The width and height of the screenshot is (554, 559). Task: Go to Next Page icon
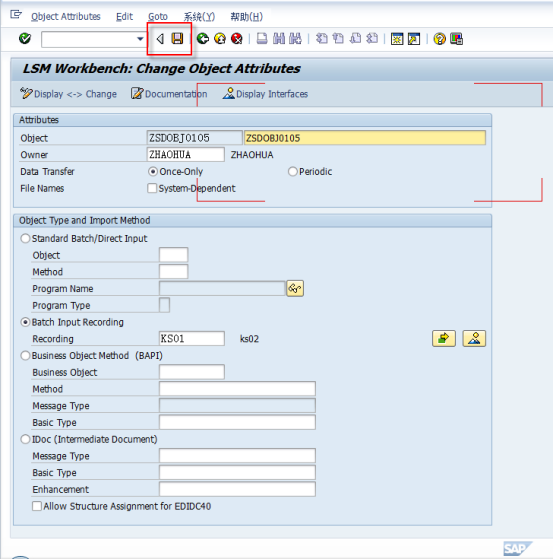(x=355, y=39)
